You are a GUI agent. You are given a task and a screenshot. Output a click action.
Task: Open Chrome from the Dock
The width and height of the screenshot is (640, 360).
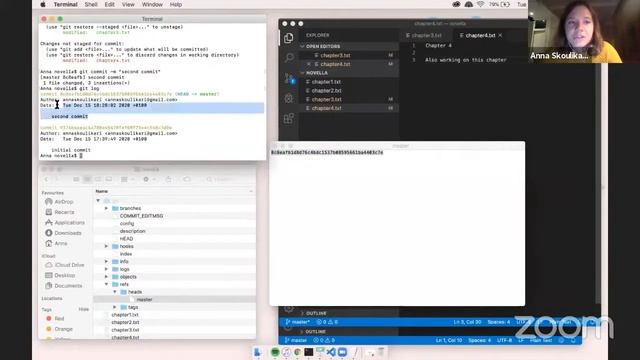(x=298, y=352)
